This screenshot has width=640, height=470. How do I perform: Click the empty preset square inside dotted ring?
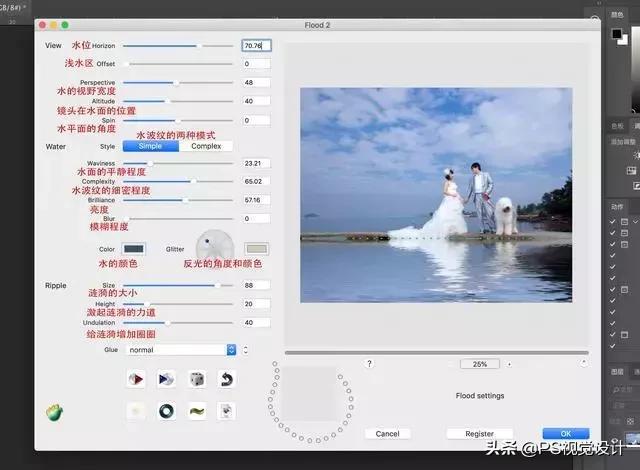click(x=310, y=394)
